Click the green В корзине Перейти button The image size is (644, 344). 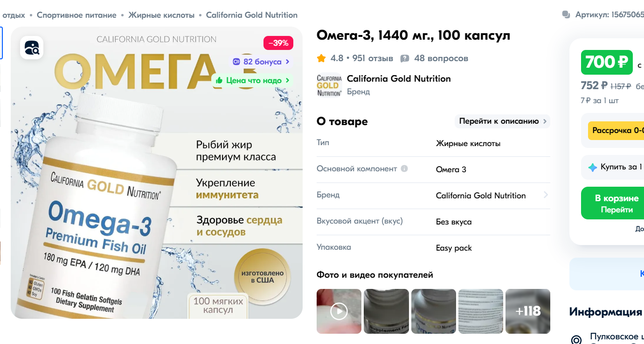612,203
